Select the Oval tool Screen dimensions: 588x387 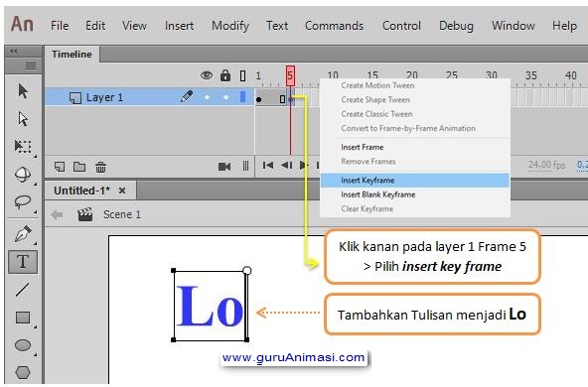(x=23, y=345)
